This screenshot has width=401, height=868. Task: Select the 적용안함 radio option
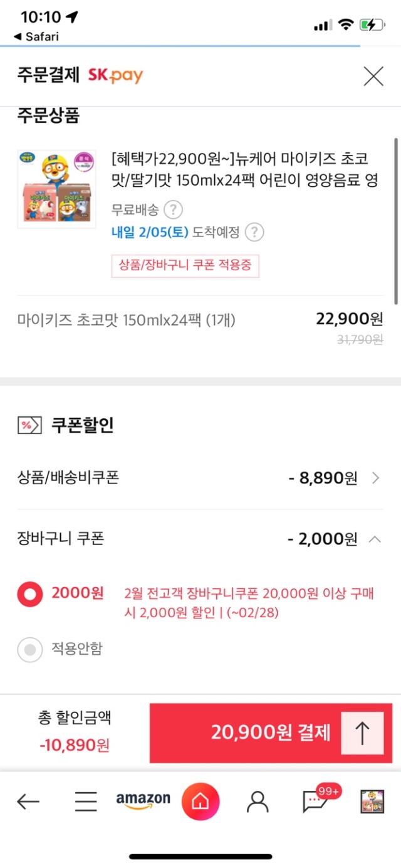pyautogui.click(x=29, y=650)
